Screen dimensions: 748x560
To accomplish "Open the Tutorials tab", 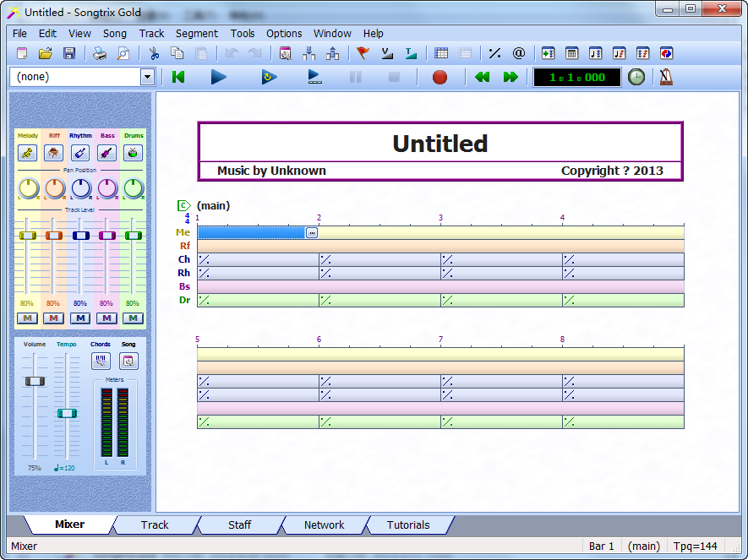I will (x=408, y=525).
